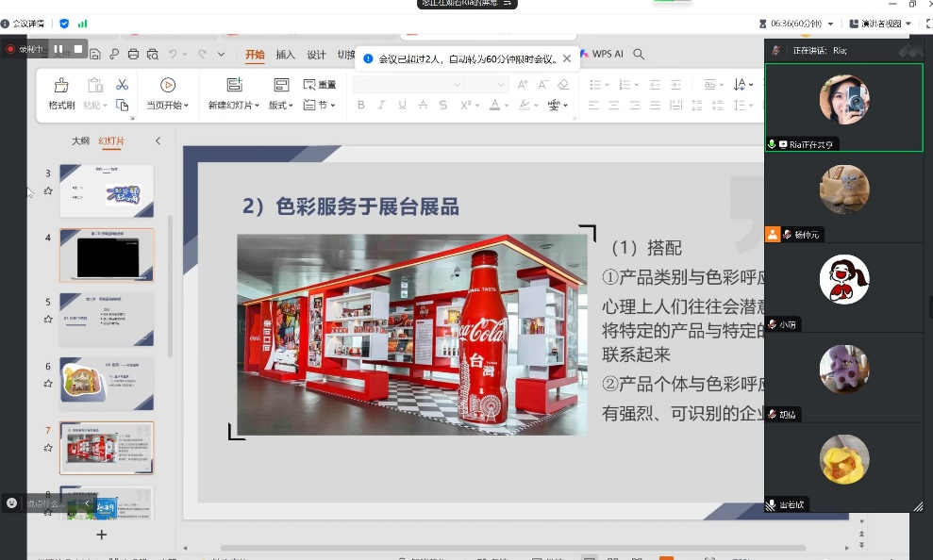Click the center align icon

(x=614, y=106)
